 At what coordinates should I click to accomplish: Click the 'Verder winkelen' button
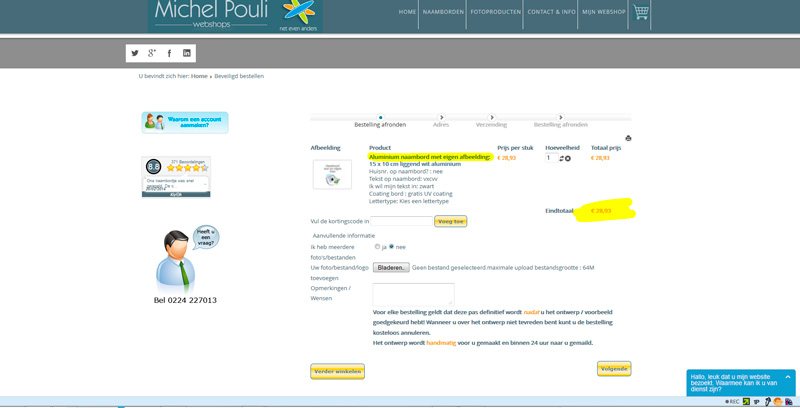coord(337,372)
